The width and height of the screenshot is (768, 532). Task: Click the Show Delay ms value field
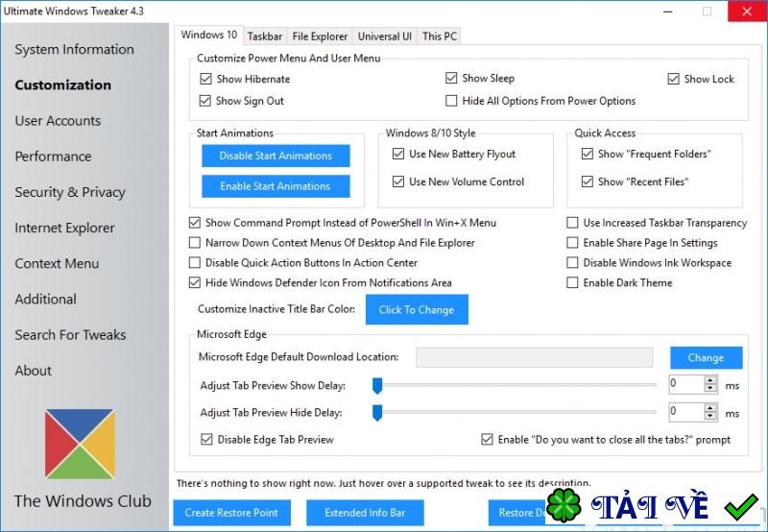pyautogui.click(x=686, y=384)
